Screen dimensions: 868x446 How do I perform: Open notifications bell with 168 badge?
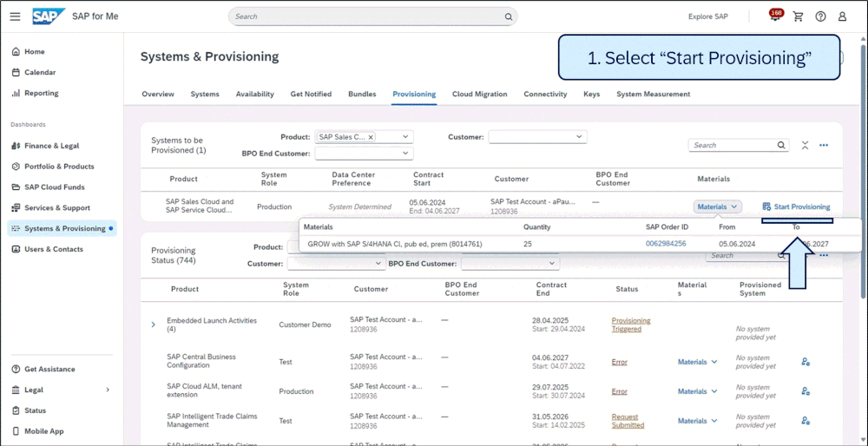(x=775, y=16)
